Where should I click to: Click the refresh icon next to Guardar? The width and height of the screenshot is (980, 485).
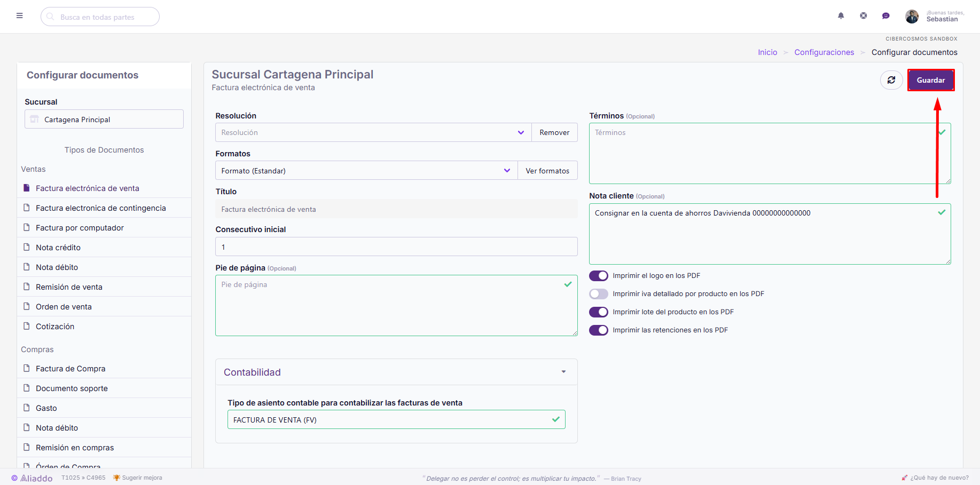pos(891,80)
